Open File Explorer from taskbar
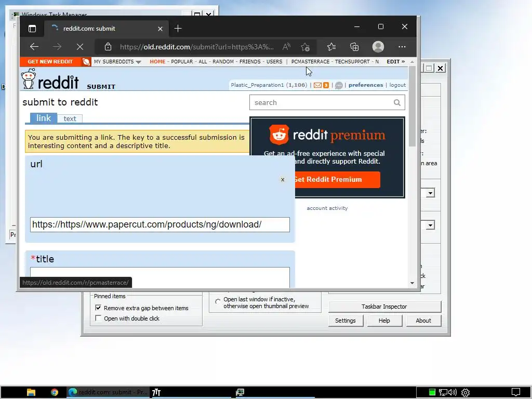 [x=31, y=392]
